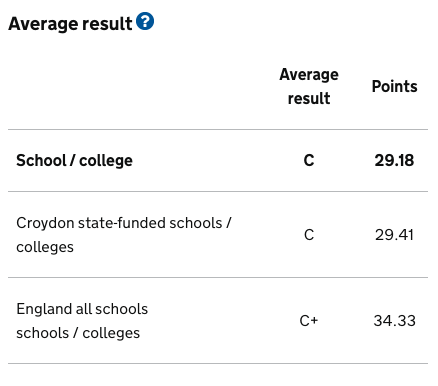Click Croydon's average grade C
The image size is (438, 386).
[309, 235]
